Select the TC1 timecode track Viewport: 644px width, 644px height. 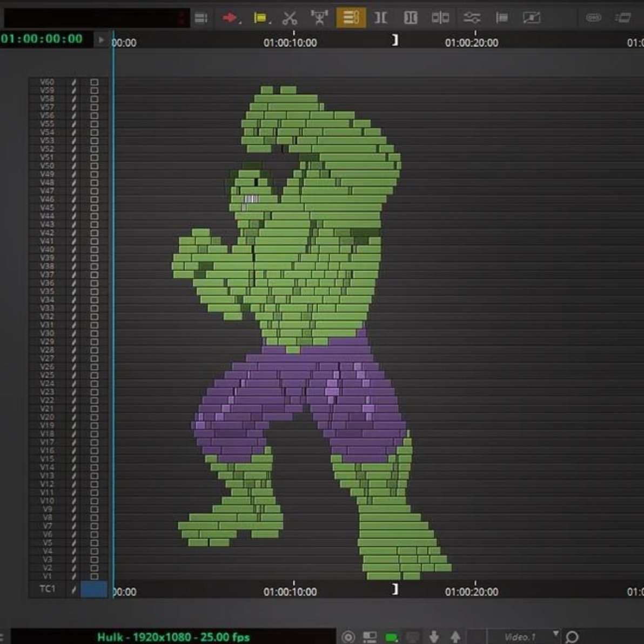tap(48, 589)
